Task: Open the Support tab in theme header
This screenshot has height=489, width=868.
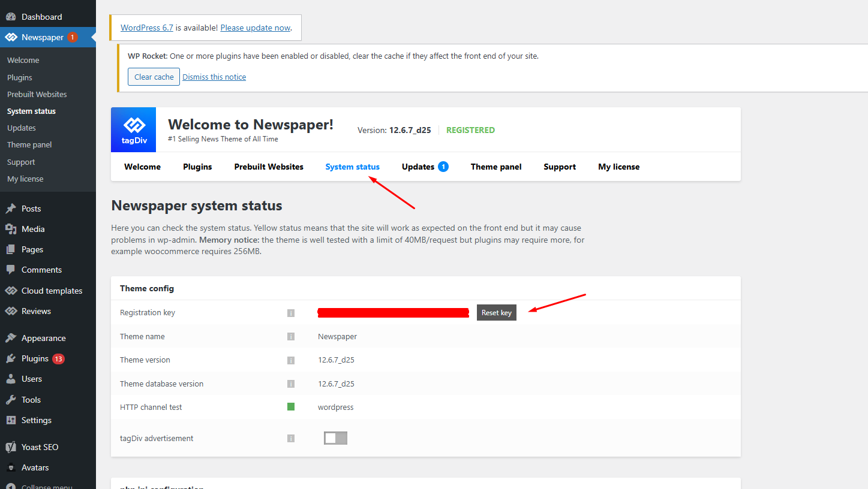Action: pos(560,167)
